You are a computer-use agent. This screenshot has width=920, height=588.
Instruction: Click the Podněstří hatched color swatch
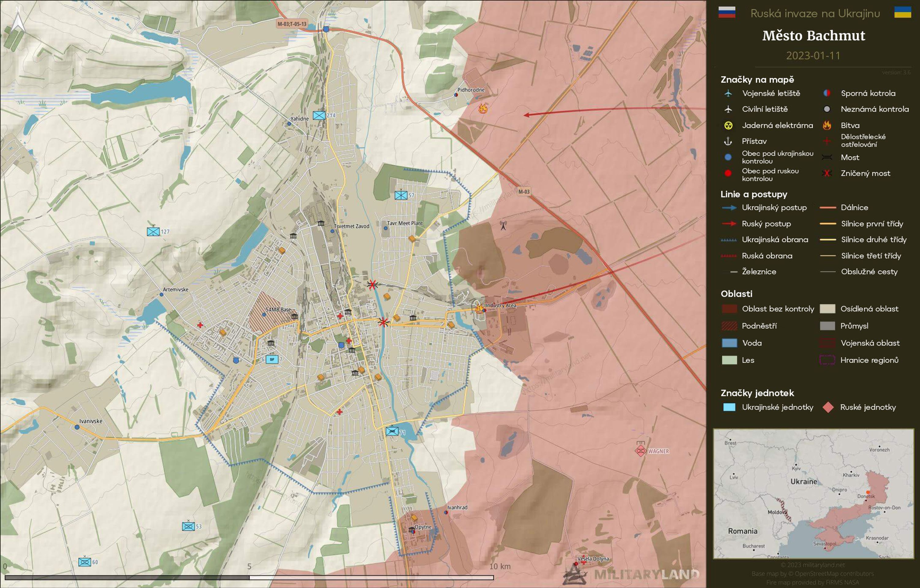pos(729,326)
